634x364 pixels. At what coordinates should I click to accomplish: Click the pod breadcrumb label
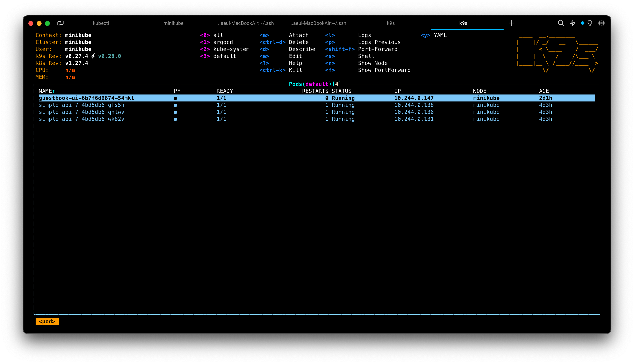[47, 321]
